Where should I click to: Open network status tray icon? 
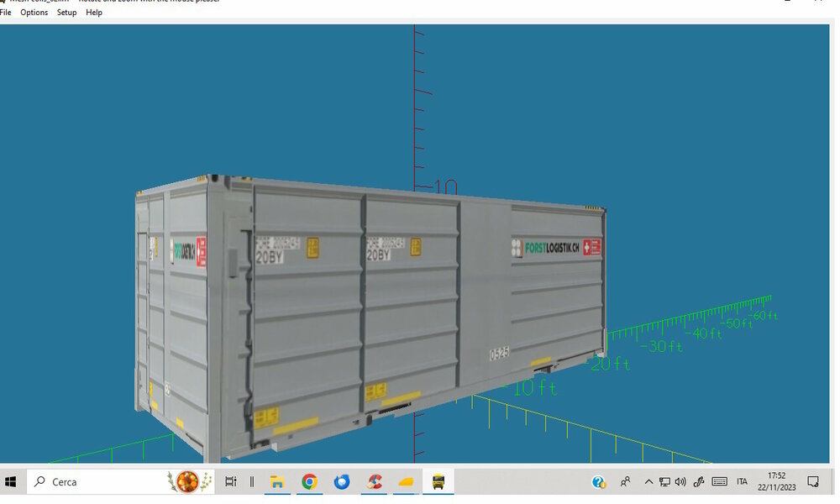[664, 482]
